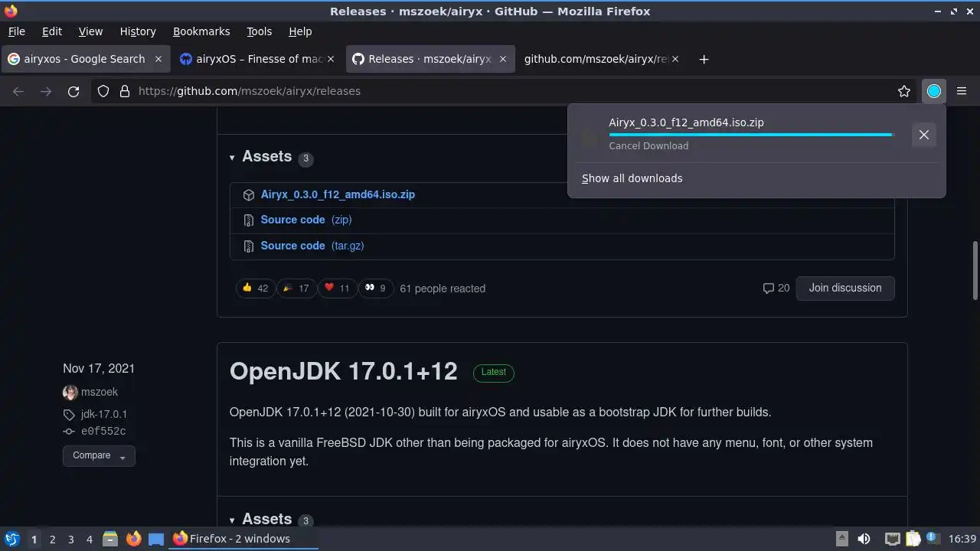This screenshot has height=551, width=980.
Task: Show site security padlock info
Action: tap(124, 91)
